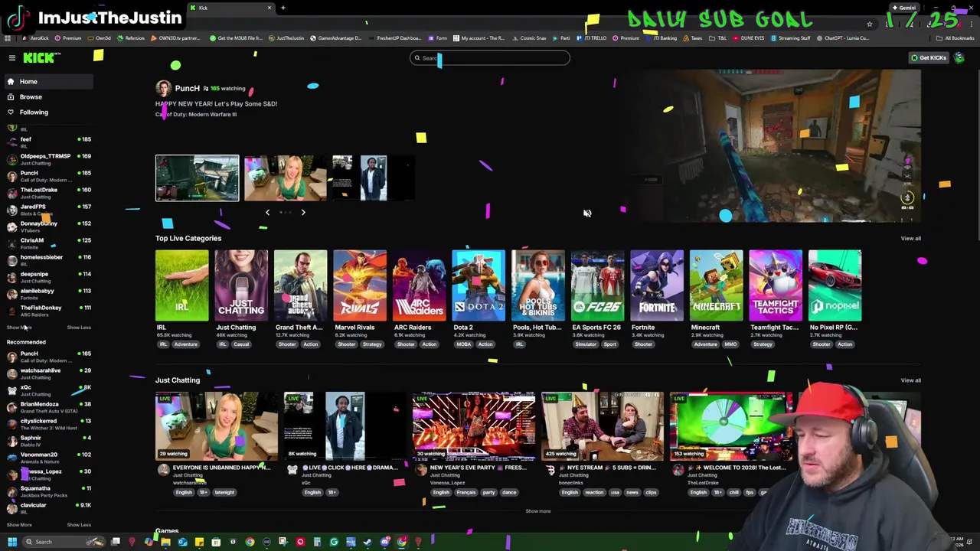Open the DonnayBunny channel
980x551 pixels.
(47, 227)
